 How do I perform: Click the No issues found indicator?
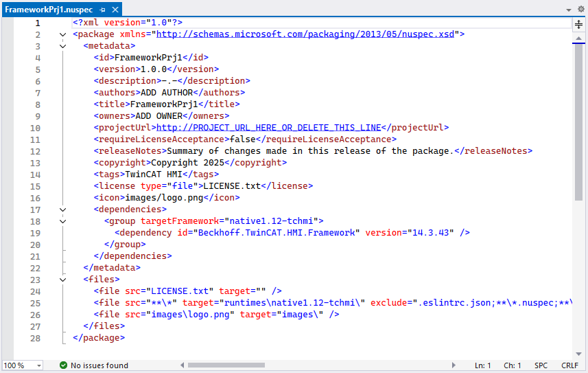coord(94,365)
